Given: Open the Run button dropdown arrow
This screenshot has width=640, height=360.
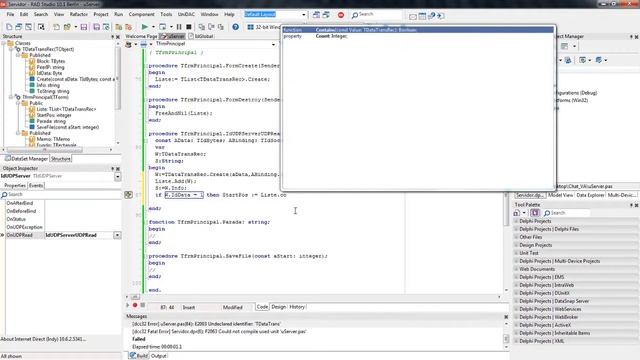Looking at the screenshot, I should coord(153,27).
